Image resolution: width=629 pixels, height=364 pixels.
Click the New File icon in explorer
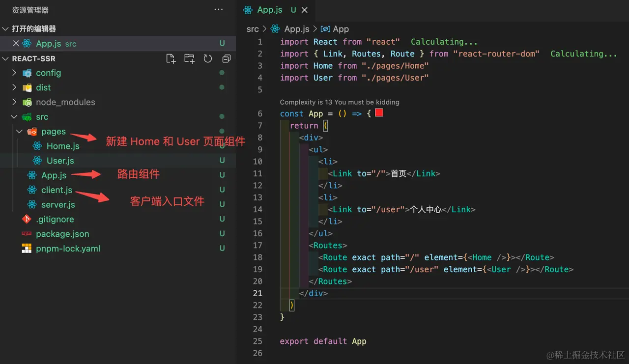coord(171,58)
